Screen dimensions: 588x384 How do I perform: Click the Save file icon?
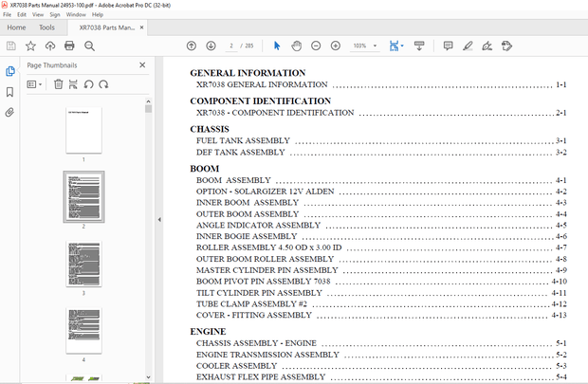(x=11, y=46)
